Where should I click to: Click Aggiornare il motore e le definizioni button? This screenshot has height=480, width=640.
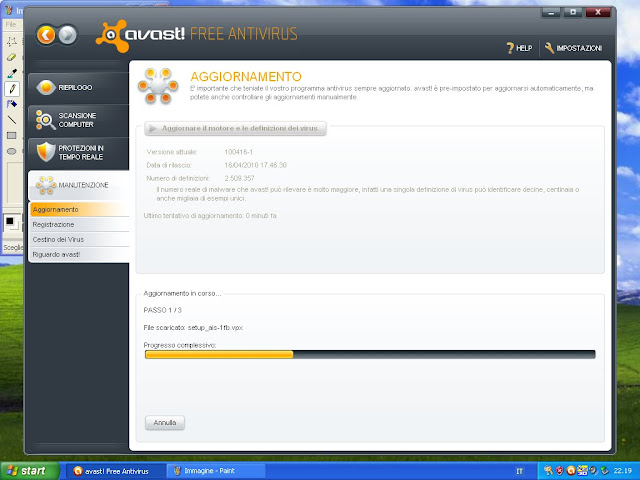[x=236, y=129]
